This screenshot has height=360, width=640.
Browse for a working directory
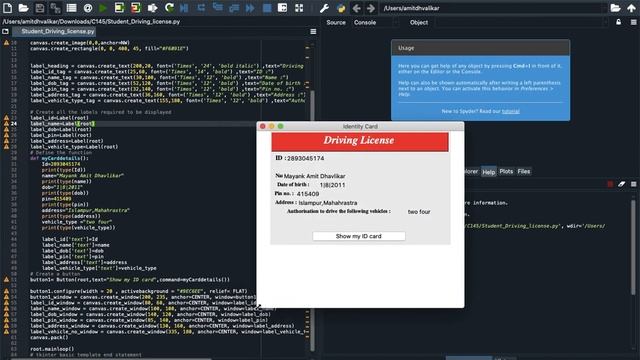616,8
